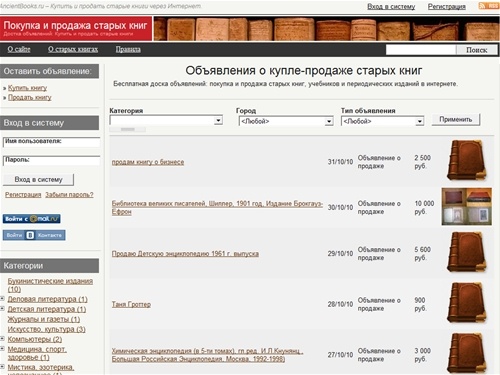Open the Категория dropdown
The width and height of the screenshot is (500, 375).
point(166,120)
